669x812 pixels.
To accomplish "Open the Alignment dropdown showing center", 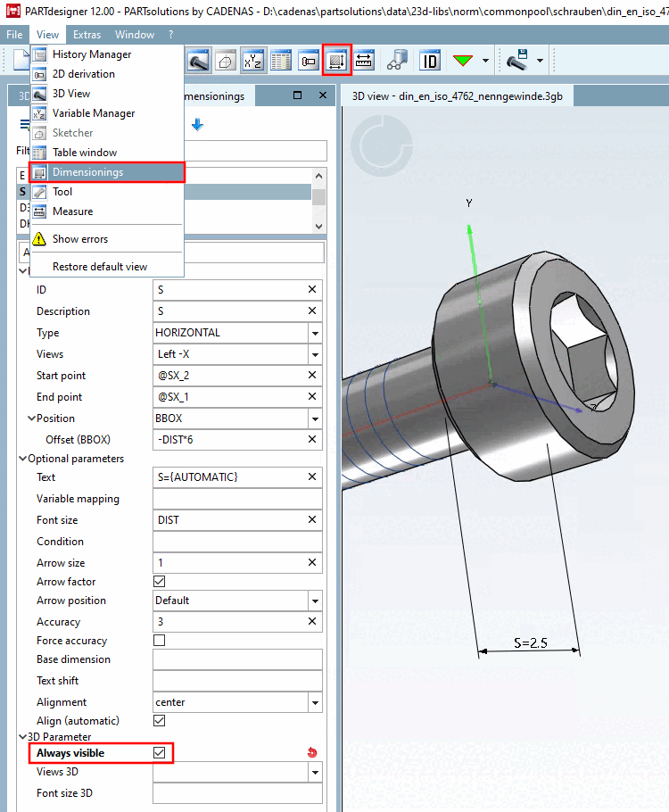I will 315,703.
